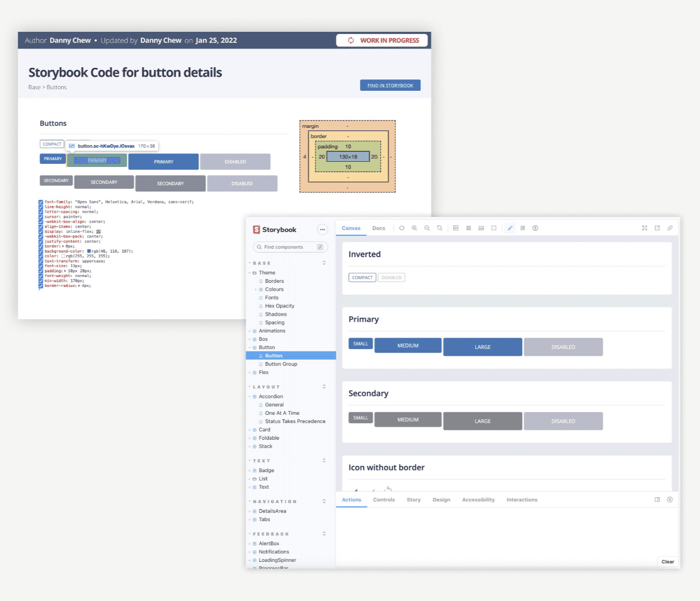Expand the border-radius shorthand triangle
Viewport: 700px width, 601px height.
[x=79, y=286]
